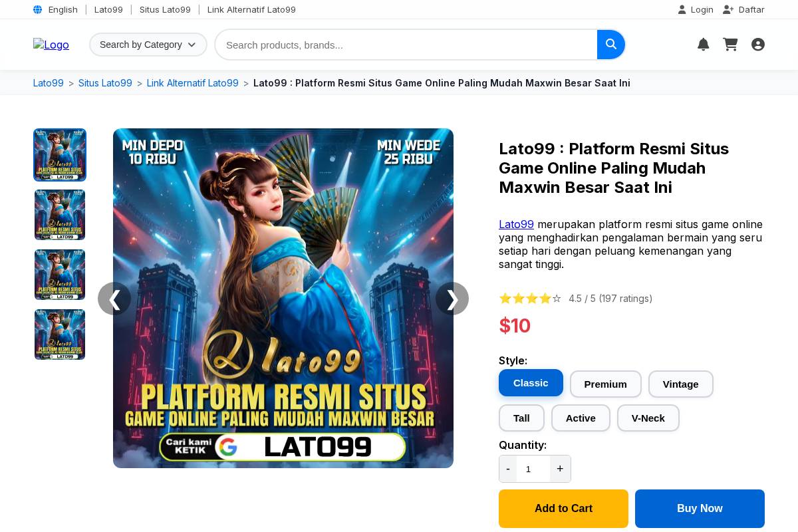Click the magnifier search button
The width and height of the screenshot is (798, 532).
click(x=611, y=45)
